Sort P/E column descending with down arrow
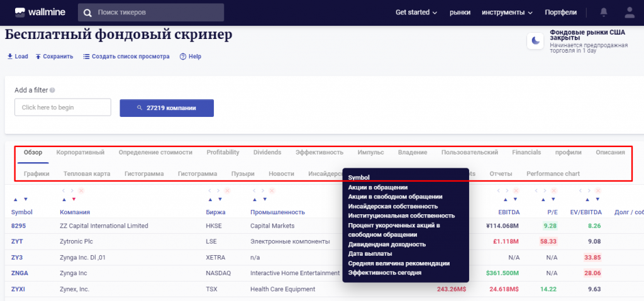The width and height of the screenshot is (644, 301). click(552, 199)
